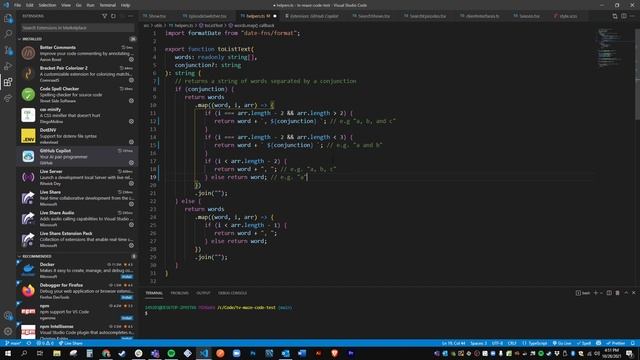640x360 pixels.
Task: Switch to the Problems panel tab
Action: pos(180,293)
